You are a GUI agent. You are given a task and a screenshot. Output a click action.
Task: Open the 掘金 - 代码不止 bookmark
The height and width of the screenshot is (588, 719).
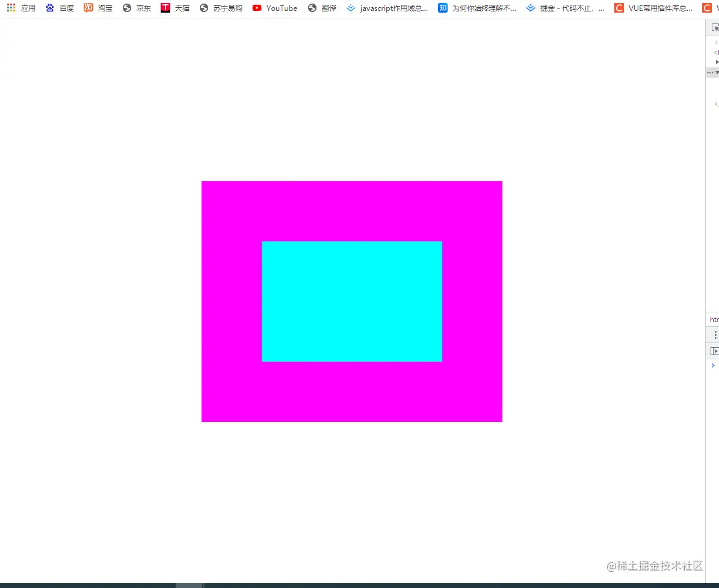566,8
